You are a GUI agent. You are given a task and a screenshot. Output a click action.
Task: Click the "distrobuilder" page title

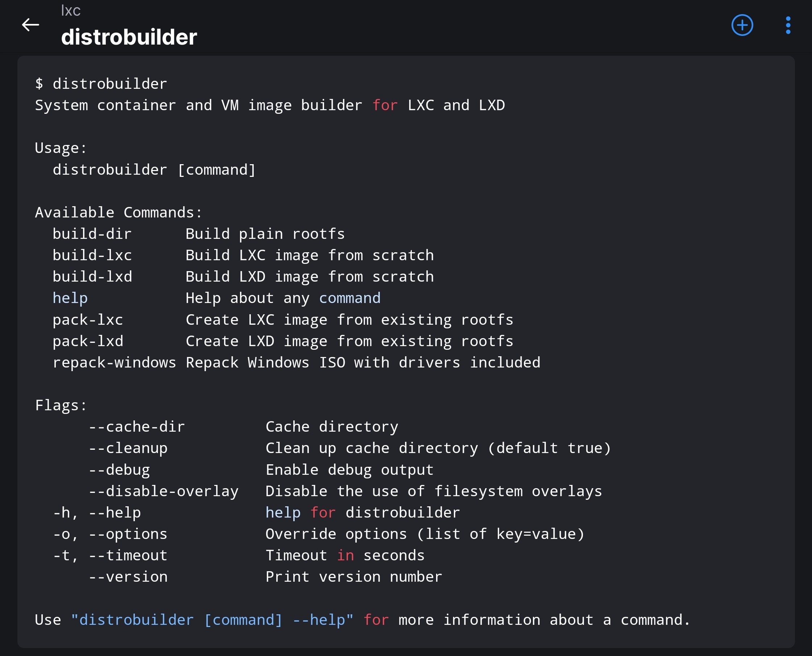click(x=129, y=37)
